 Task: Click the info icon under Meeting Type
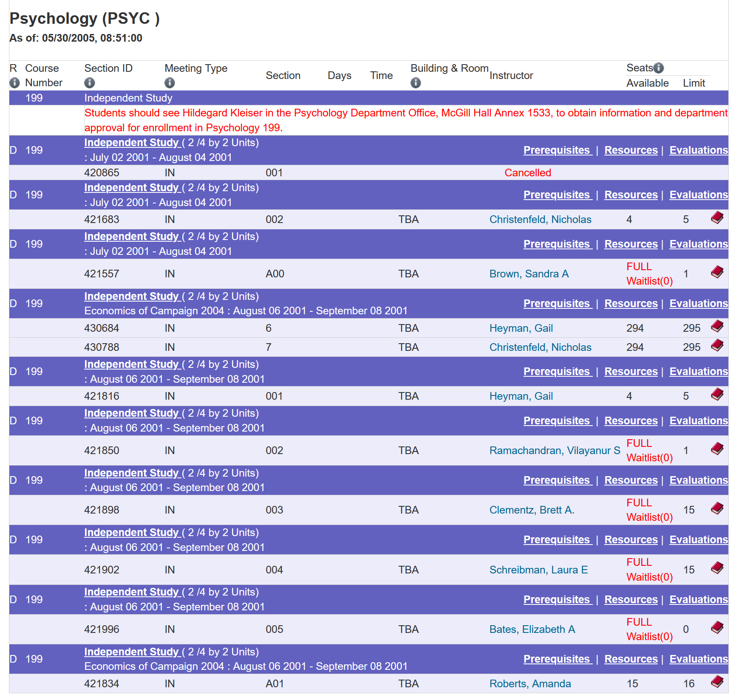(x=170, y=83)
